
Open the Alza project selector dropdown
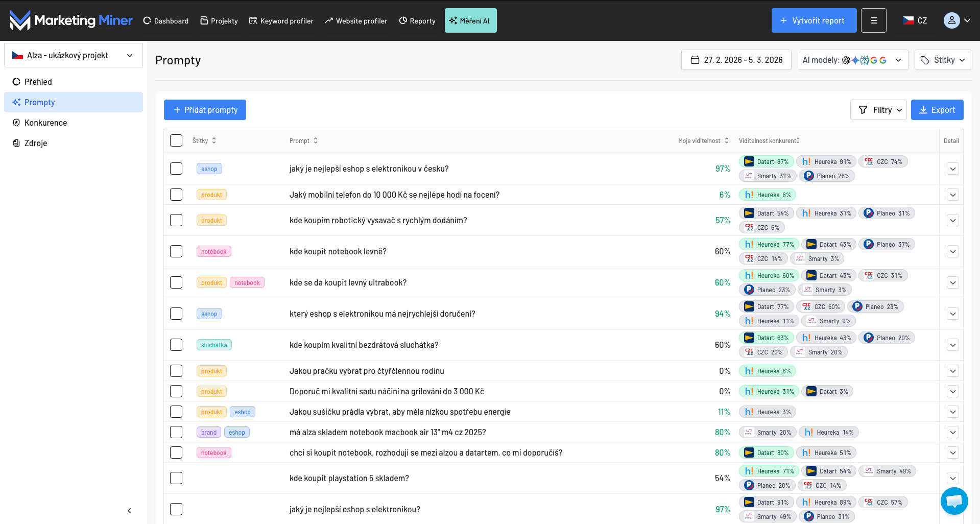(74, 55)
